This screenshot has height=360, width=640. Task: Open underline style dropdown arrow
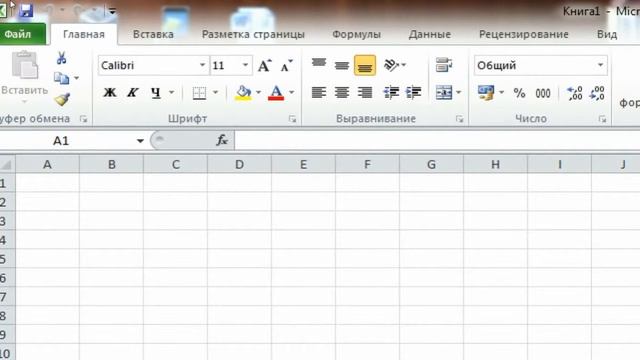click(x=171, y=93)
